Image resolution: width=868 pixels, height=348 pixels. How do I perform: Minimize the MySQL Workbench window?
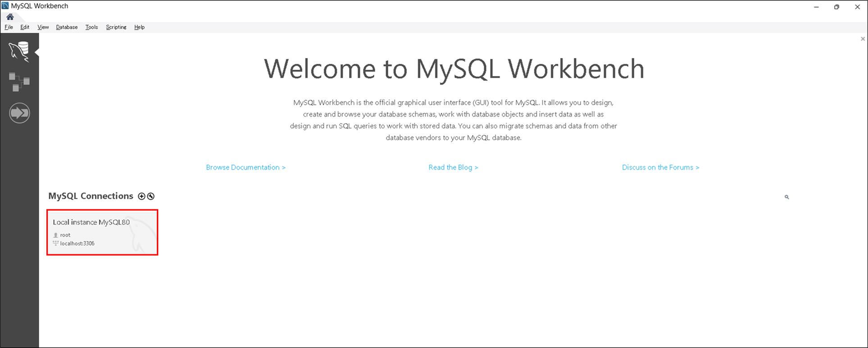click(816, 7)
